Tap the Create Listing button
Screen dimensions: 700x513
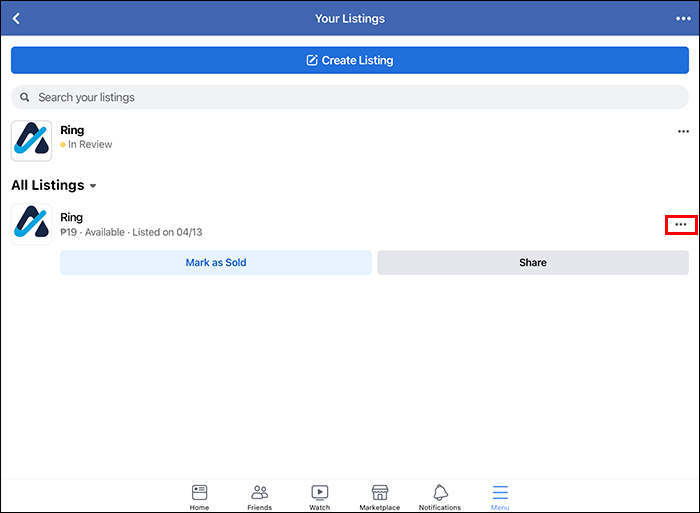350,60
